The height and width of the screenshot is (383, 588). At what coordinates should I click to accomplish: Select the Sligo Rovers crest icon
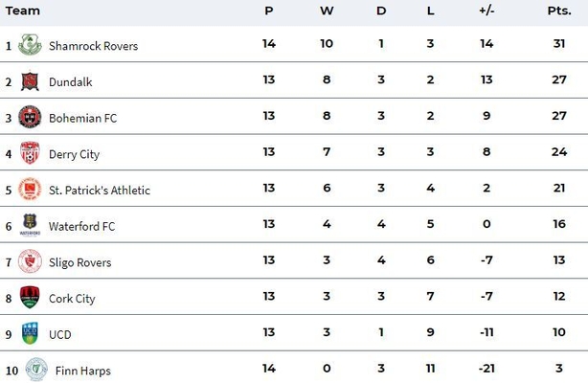(30, 261)
